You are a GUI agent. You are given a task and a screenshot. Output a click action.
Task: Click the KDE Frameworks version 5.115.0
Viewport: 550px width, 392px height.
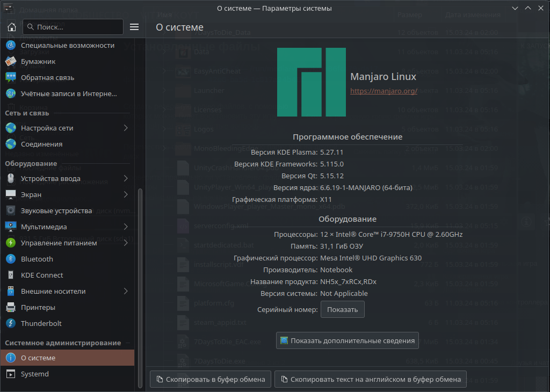(x=332, y=164)
